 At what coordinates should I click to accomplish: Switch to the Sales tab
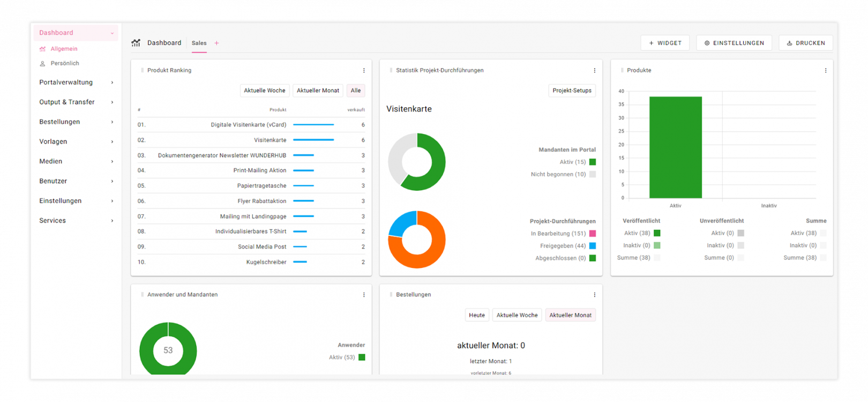click(x=199, y=43)
